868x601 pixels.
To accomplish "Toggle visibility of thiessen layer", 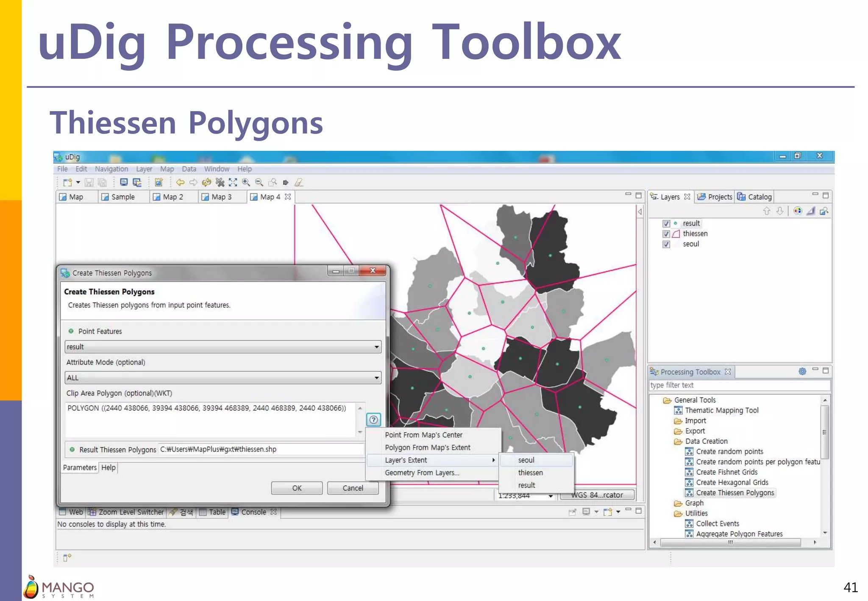I will pyautogui.click(x=666, y=234).
